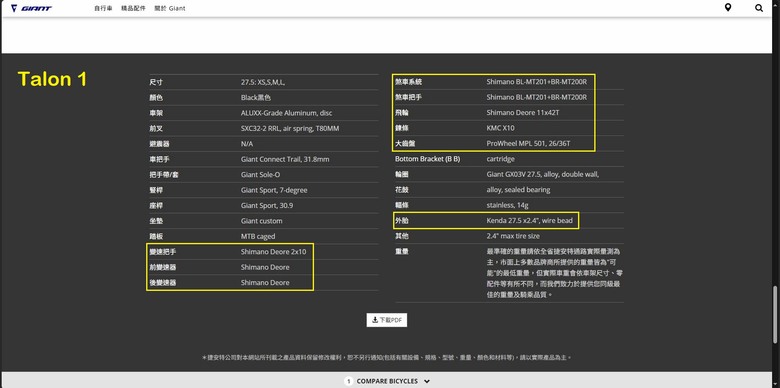Select tire value Kenda 27.5 x2.4", wire bead
The width and height of the screenshot is (780, 388).
coord(530,220)
